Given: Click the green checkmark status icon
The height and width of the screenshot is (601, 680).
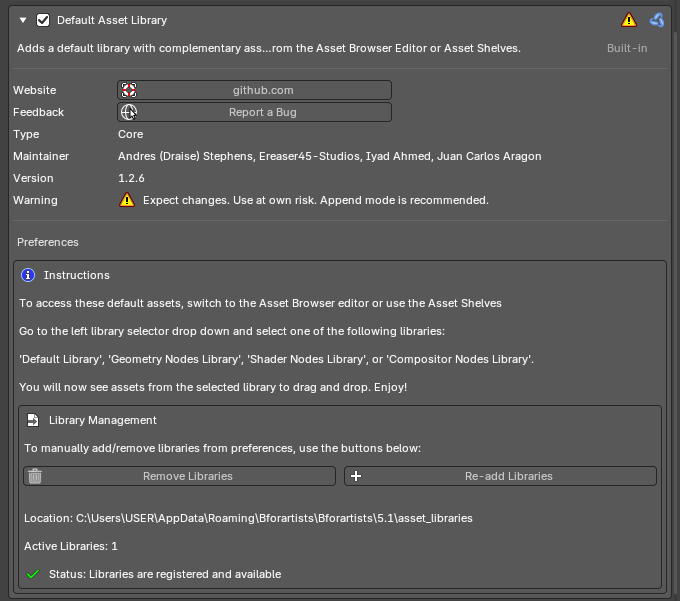Looking at the screenshot, I should click(x=33, y=574).
